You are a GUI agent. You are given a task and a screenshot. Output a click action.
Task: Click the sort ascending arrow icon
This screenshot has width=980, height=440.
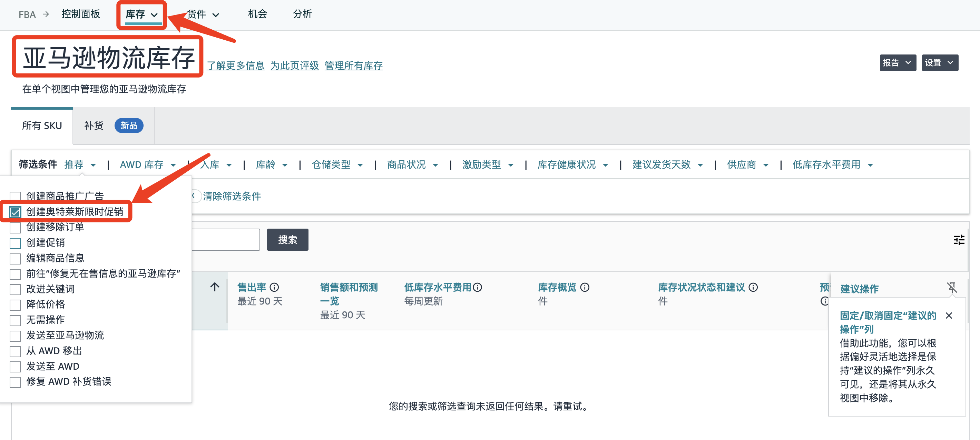[x=215, y=287]
